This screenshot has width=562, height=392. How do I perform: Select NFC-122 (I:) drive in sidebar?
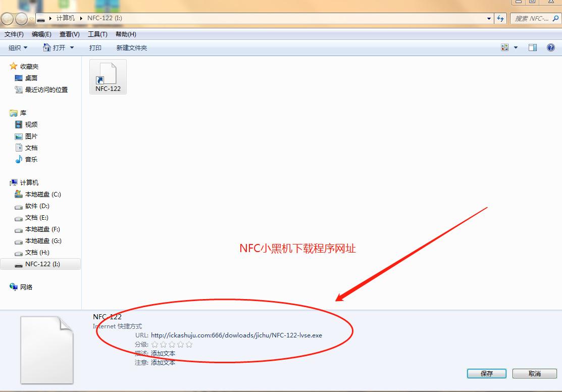[42, 264]
